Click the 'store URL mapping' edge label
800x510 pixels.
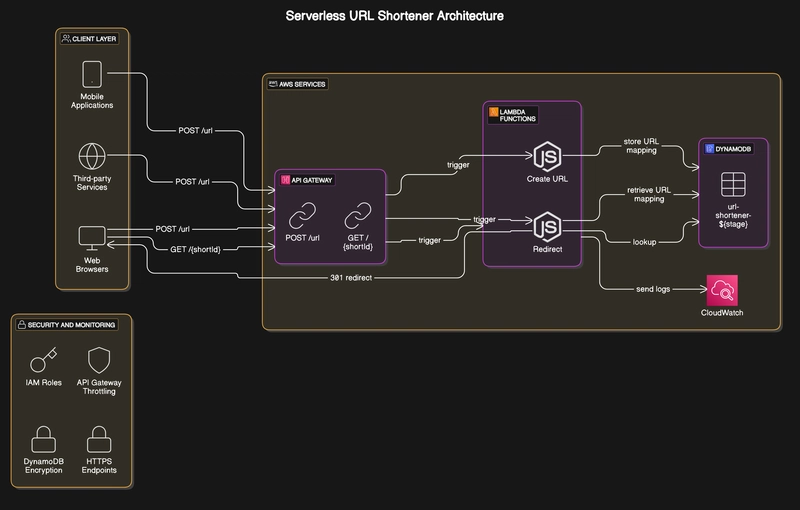pos(641,146)
